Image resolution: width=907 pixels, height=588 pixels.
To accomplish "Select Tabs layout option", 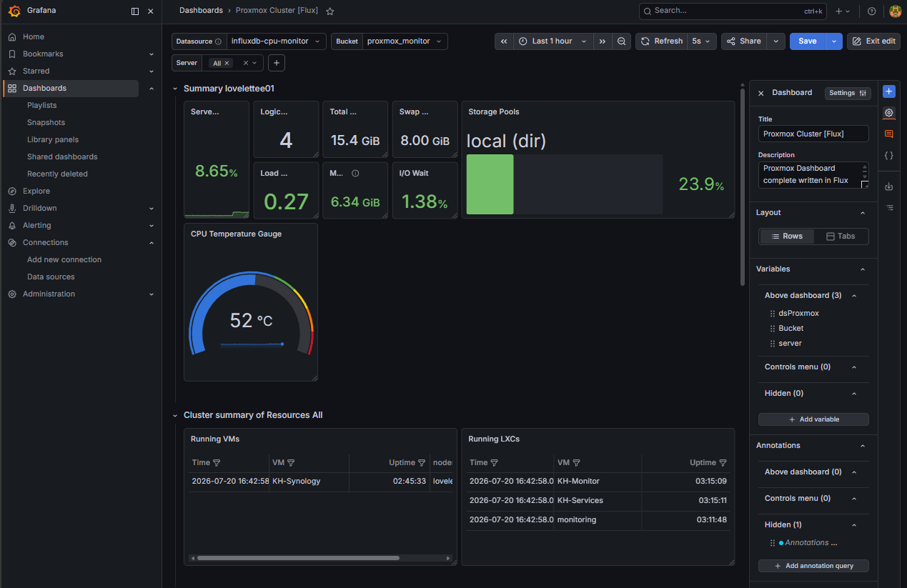I will [841, 236].
